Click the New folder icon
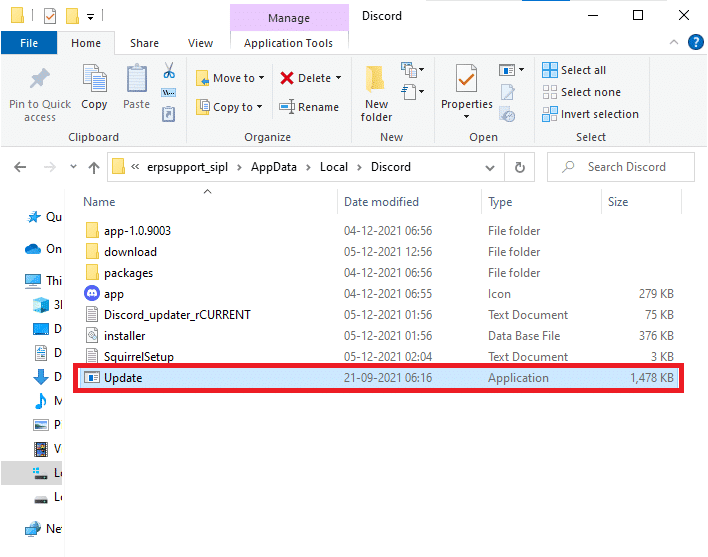This screenshot has height=557, width=708. click(376, 78)
